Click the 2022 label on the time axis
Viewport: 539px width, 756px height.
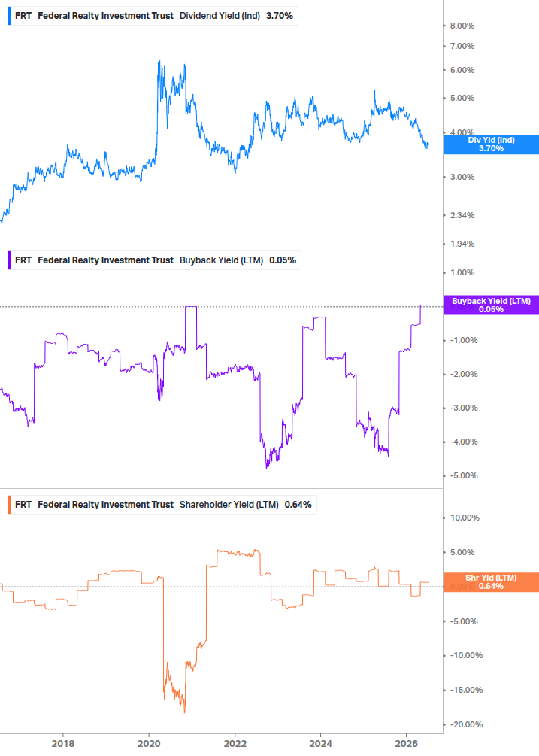235,744
